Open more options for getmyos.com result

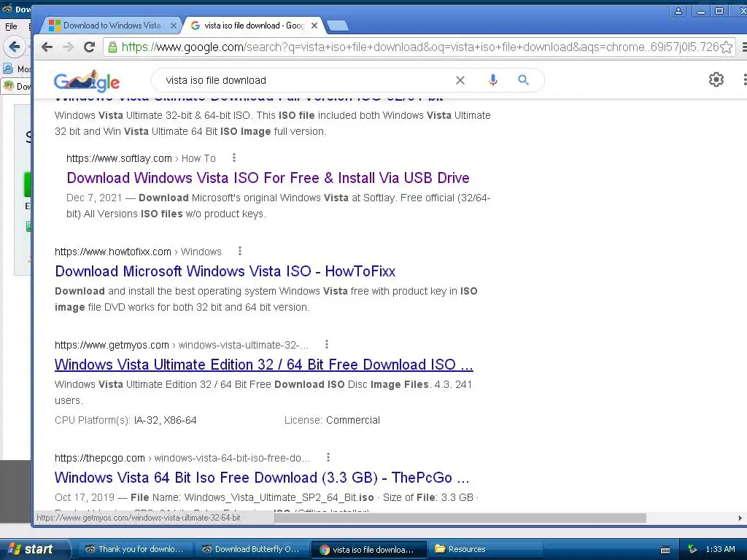coord(326,344)
